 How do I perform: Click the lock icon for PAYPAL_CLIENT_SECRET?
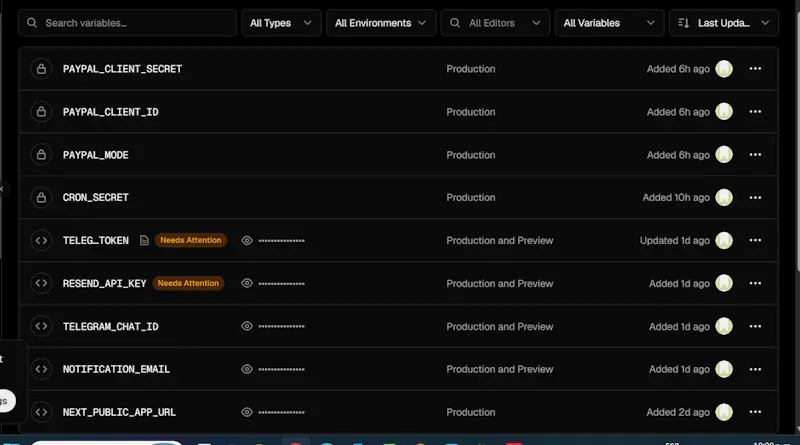click(41, 69)
